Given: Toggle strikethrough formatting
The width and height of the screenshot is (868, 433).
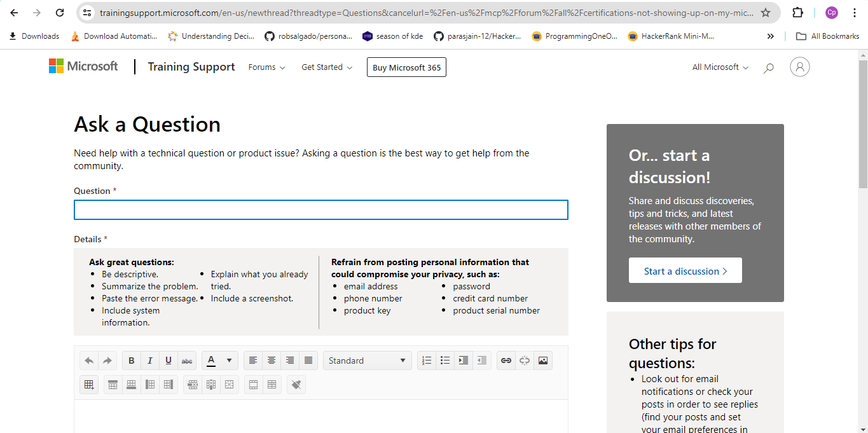Looking at the screenshot, I should [187, 361].
